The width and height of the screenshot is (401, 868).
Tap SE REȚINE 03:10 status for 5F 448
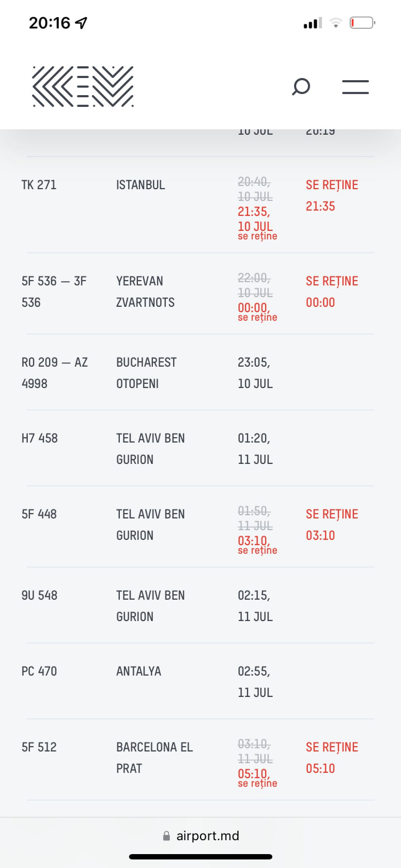click(x=332, y=525)
